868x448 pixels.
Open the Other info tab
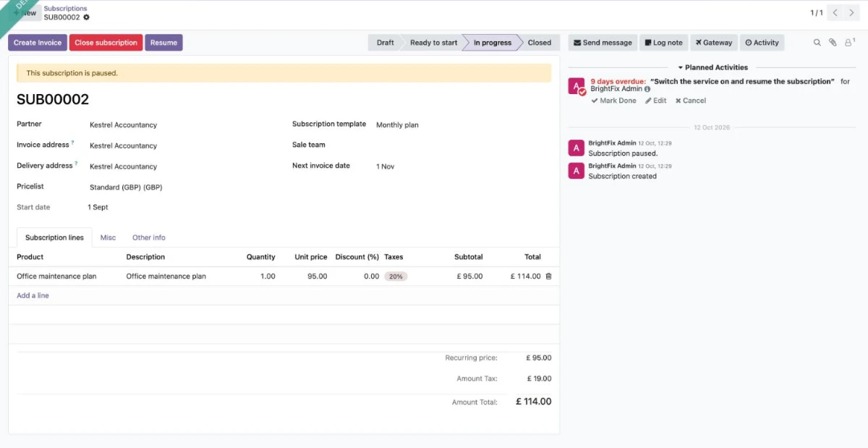tap(148, 237)
